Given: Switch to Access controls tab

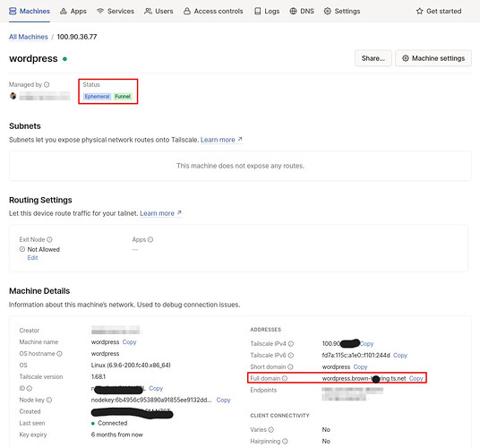Looking at the screenshot, I should (x=213, y=12).
